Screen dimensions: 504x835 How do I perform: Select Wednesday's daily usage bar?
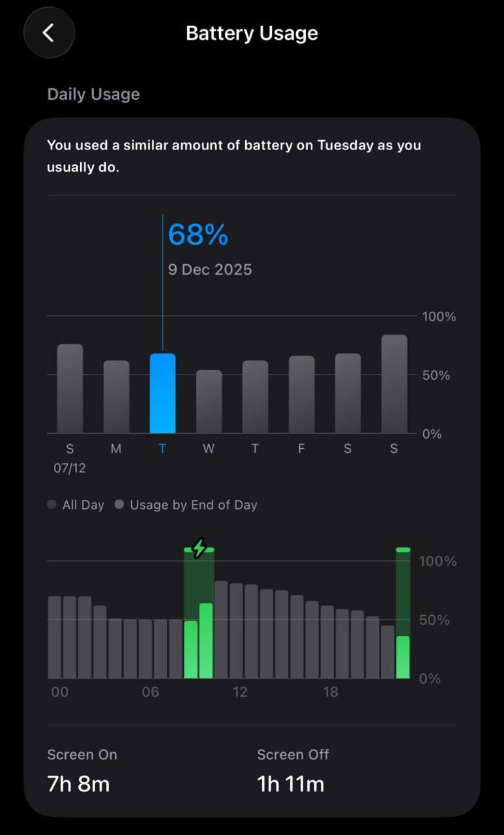click(209, 402)
